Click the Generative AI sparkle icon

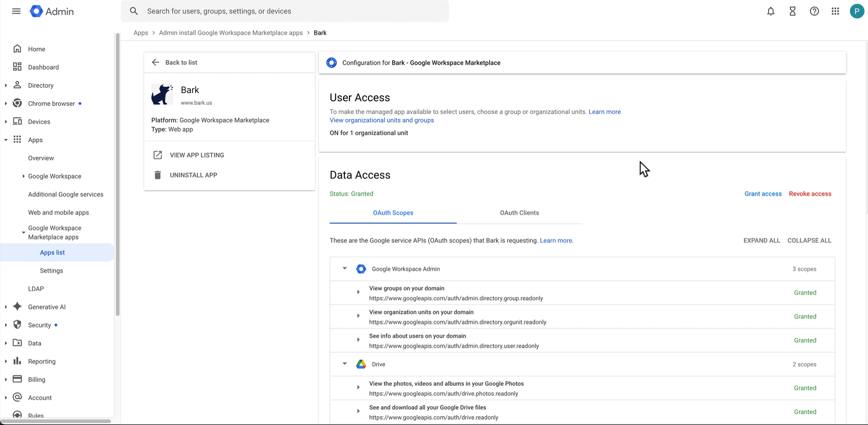(17, 307)
